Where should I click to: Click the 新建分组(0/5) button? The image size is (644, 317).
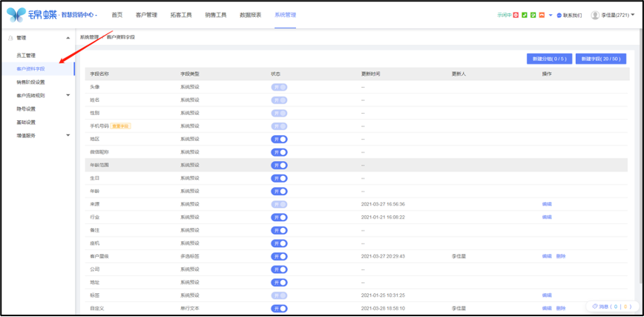tap(550, 59)
